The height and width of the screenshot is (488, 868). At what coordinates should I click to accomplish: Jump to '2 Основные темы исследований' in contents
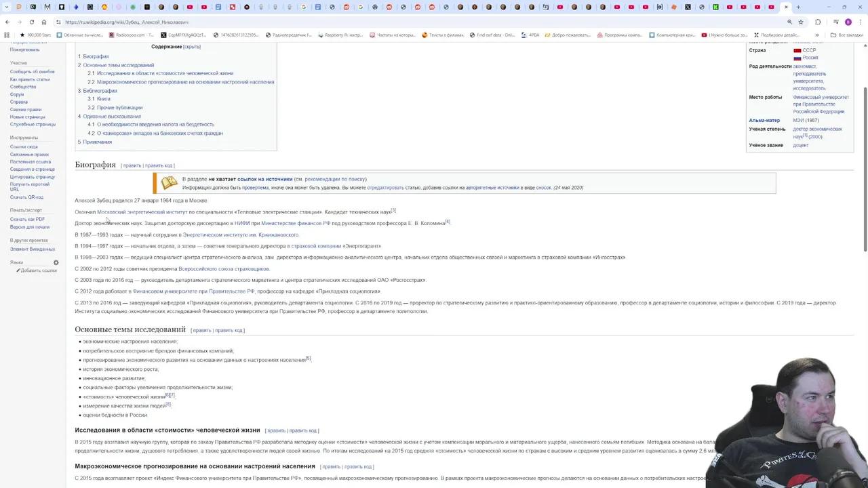pos(115,65)
